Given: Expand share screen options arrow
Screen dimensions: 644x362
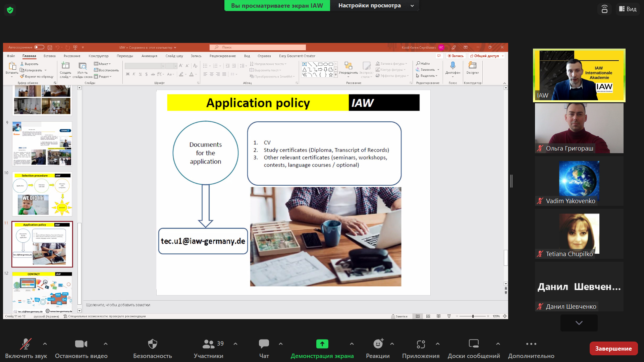Looking at the screenshot, I should 352,344.
